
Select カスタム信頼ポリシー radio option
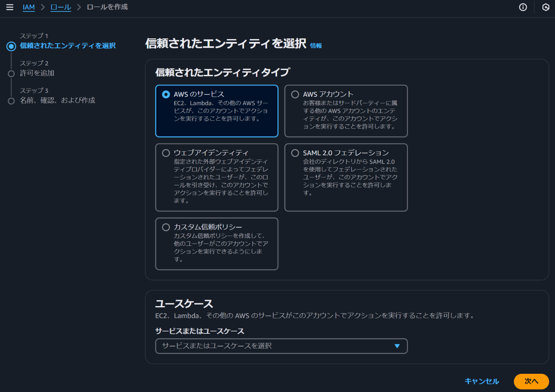pyautogui.click(x=166, y=227)
